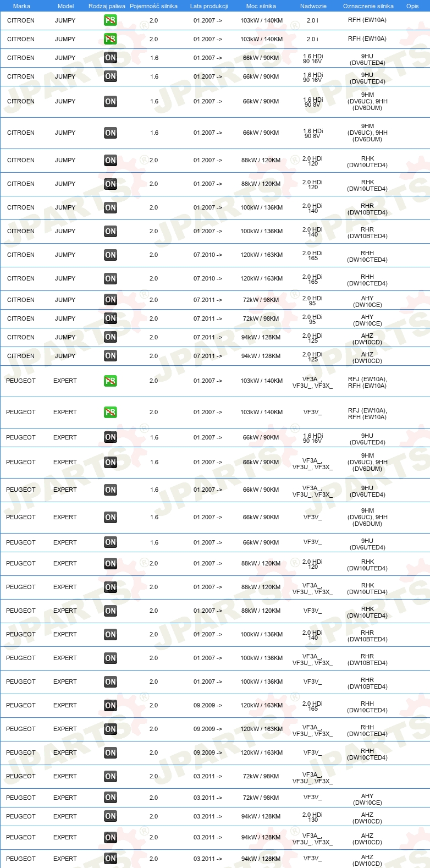The image size is (430, 868).
Task: Click ON diesel icon in Peugeot 1.6 VF3V_ 9HM row
Action: point(111,517)
